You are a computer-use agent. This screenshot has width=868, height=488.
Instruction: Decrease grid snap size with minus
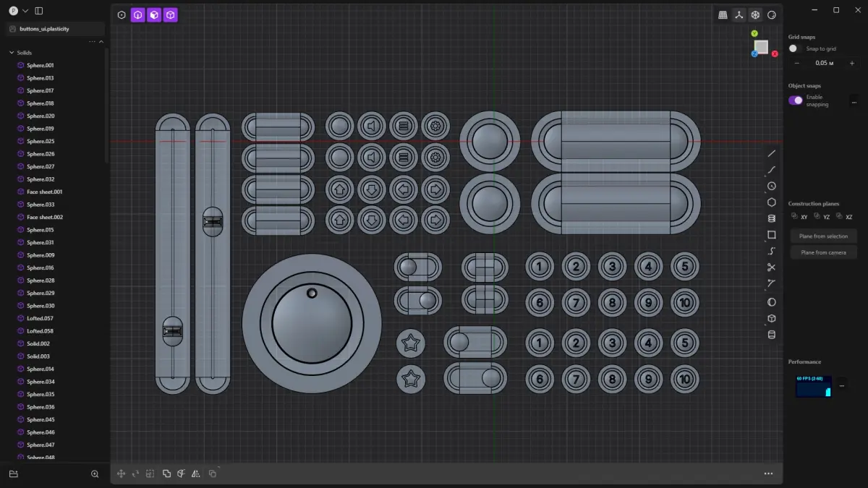click(797, 63)
